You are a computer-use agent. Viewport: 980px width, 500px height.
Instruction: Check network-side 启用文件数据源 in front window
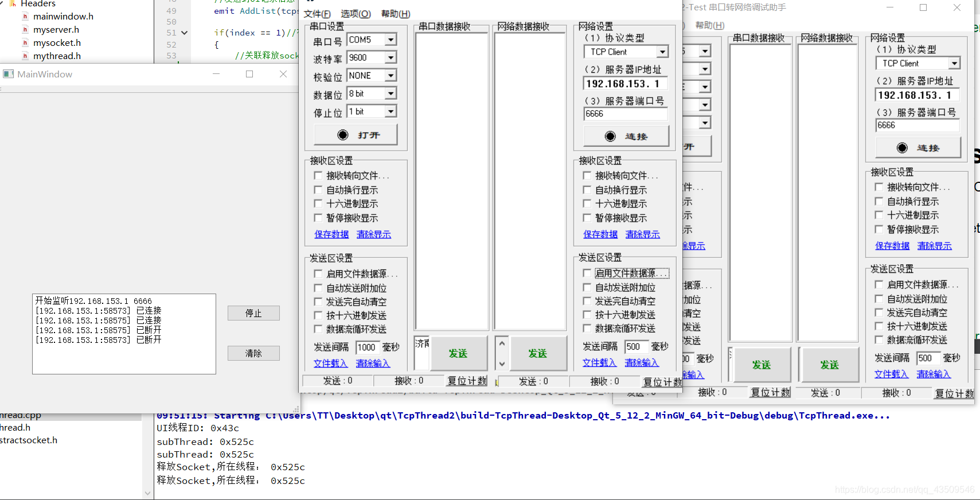pos(587,273)
